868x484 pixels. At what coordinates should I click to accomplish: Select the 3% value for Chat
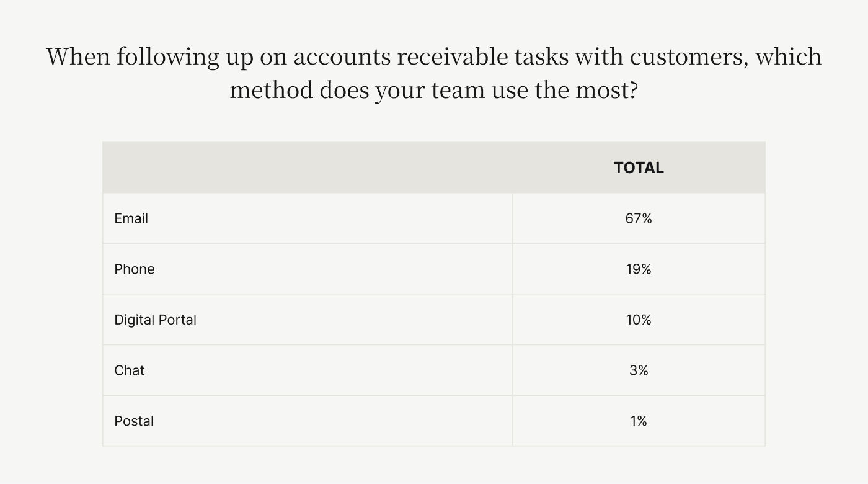click(639, 370)
